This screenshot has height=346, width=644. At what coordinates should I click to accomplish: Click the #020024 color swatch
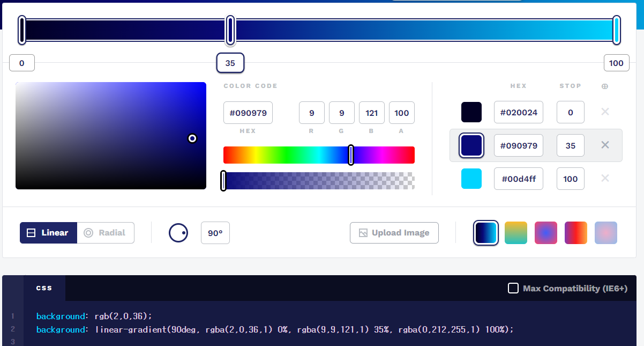point(471,112)
